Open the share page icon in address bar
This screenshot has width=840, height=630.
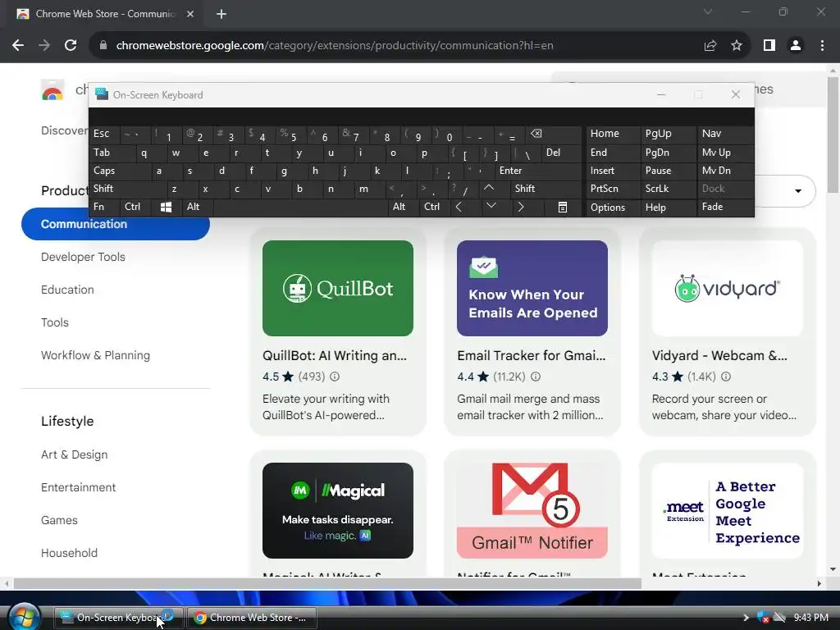click(x=710, y=46)
